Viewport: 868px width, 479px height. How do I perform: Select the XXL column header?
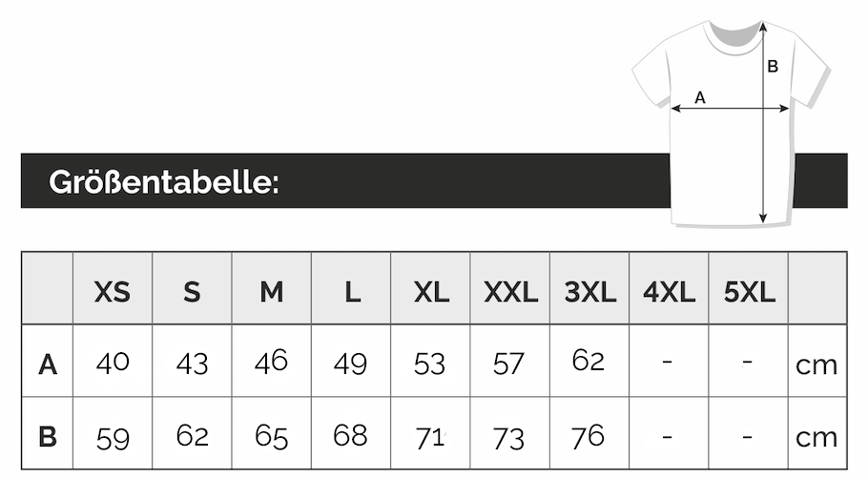[510, 291]
